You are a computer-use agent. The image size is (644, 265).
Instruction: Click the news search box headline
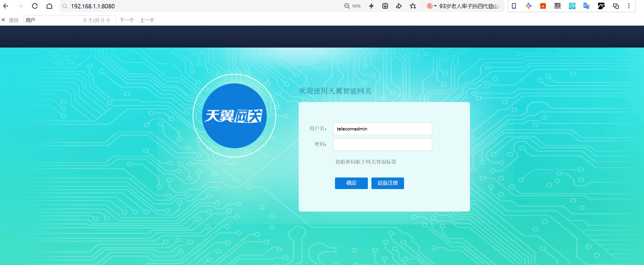click(470, 6)
